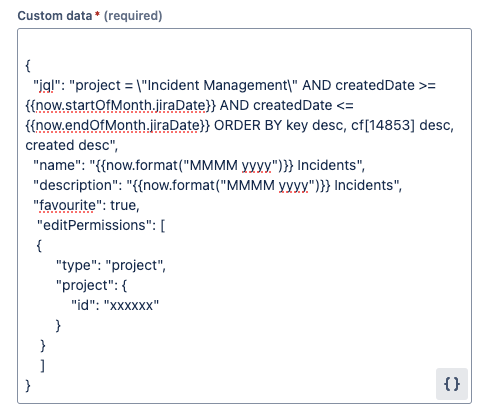
Task: Open the smart values braces button
Action: (452, 384)
